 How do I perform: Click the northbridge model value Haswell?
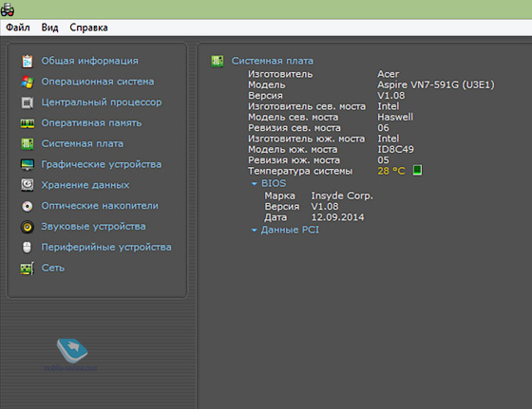[395, 117]
